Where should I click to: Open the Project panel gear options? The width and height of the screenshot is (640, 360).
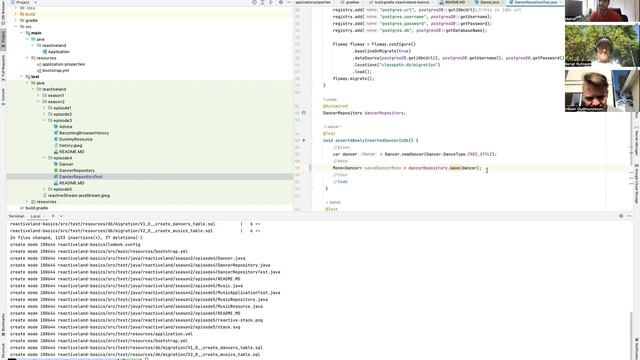280,2
